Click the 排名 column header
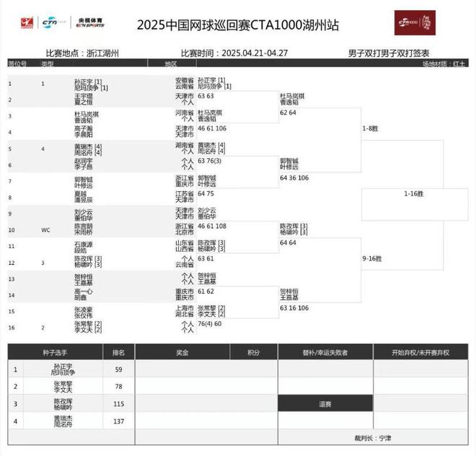Image resolution: width=476 pixels, height=456 pixels. pyautogui.click(x=119, y=352)
